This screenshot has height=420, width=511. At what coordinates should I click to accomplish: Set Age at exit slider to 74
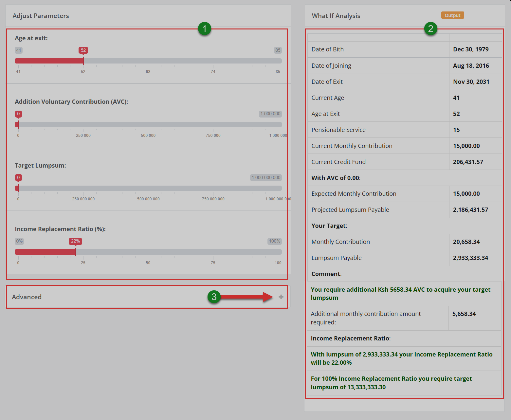pyautogui.click(x=213, y=61)
